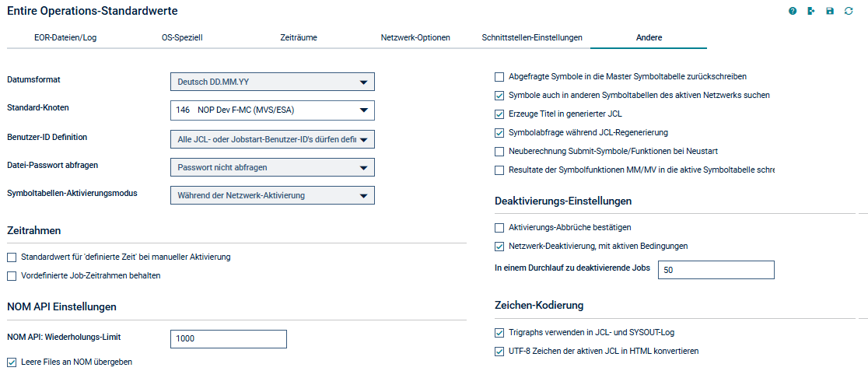Click the Standard-Knoten label
The height and width of the screenshot is (392, 868).
[37, 107]
